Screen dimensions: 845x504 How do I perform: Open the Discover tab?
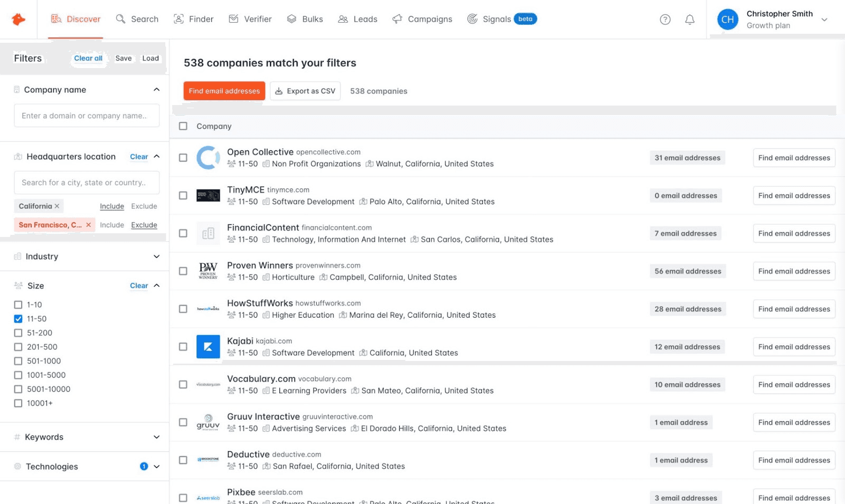(x=76, y=19)
